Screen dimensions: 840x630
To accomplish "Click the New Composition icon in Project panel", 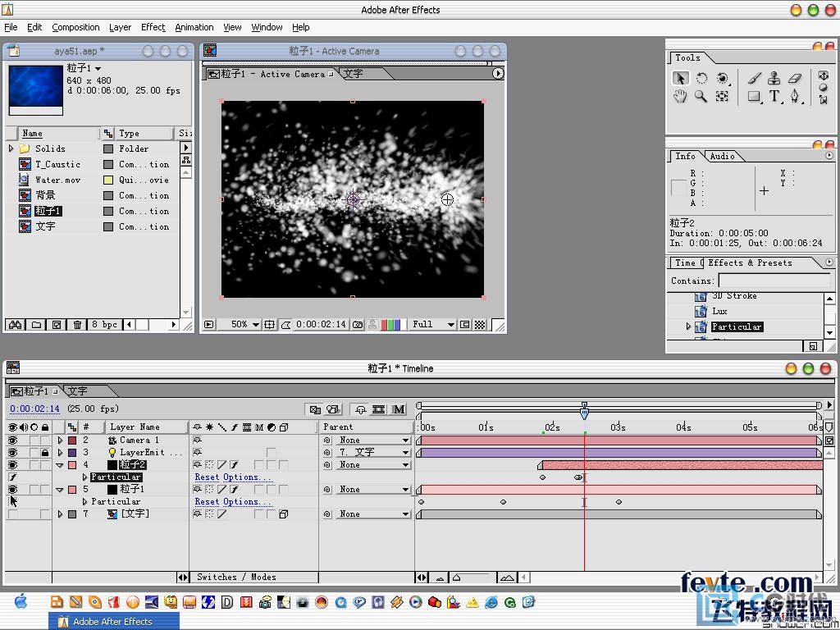I will pyautogui.click(x=57, y=325).
